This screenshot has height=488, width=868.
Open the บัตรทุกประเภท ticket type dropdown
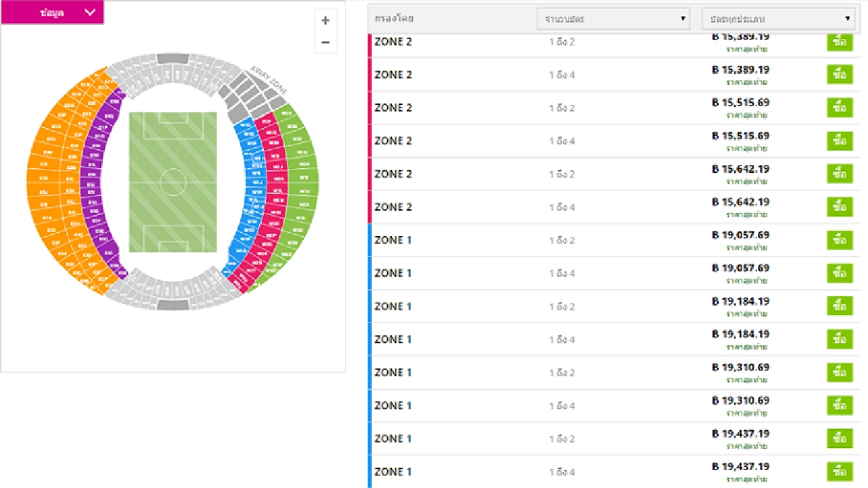[x=779, y=19]
